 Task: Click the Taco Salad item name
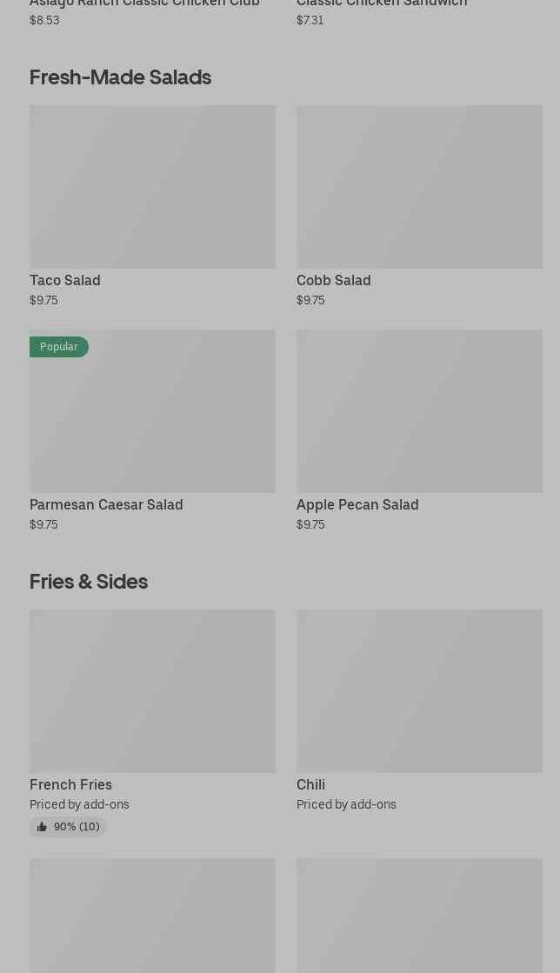click(65, 281)
